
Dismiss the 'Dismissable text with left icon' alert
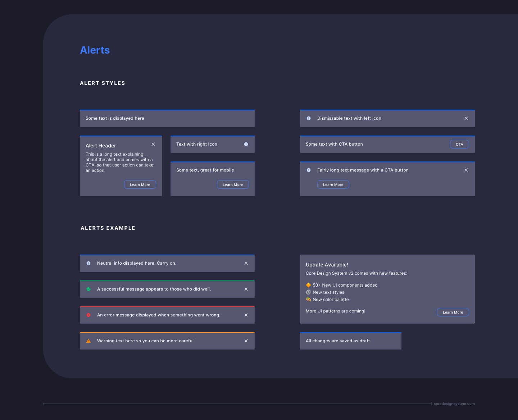(466, 118)
